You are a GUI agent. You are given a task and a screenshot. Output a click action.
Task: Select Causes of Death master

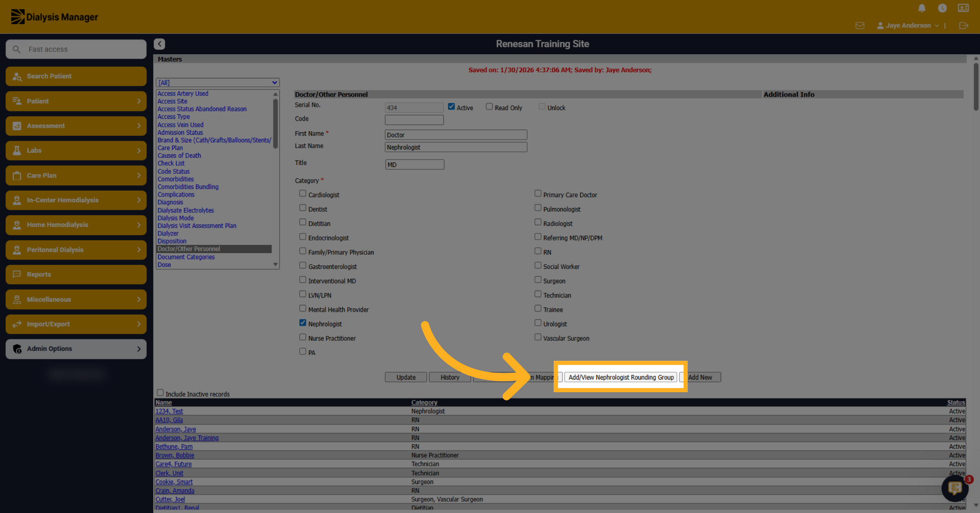point(179,155)
